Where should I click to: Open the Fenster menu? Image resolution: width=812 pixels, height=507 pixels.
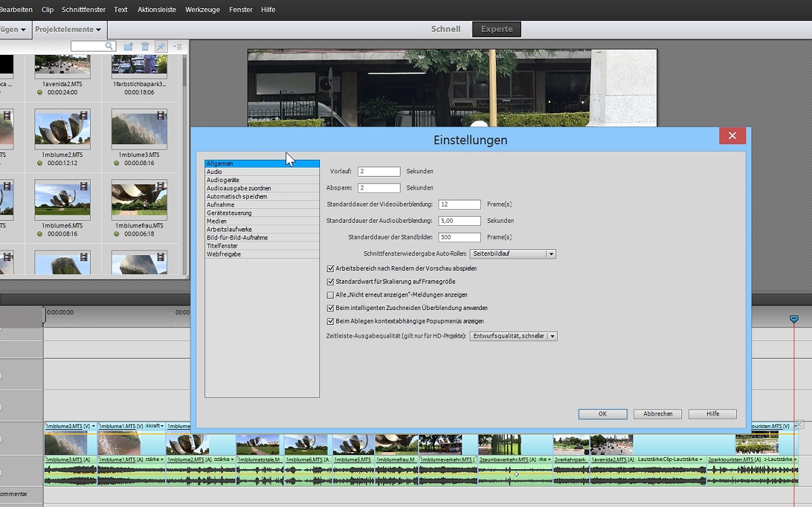click(x=241, y=9)
